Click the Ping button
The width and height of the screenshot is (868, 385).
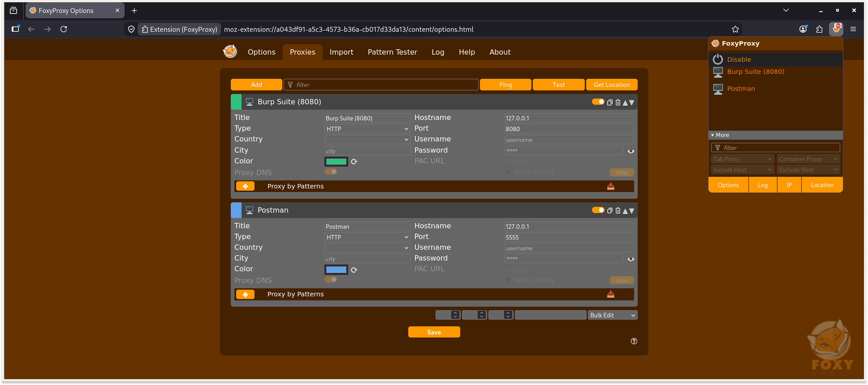pyautogui.click(x=505, y=85)
